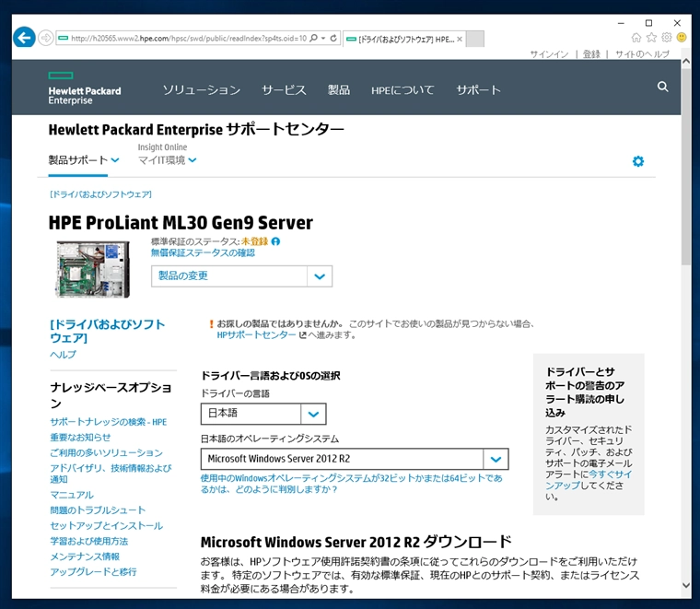The width and height of the screenshot is (700, 609).
Task: Open the sidebar ヘルプ link
Action: [64, 354]
